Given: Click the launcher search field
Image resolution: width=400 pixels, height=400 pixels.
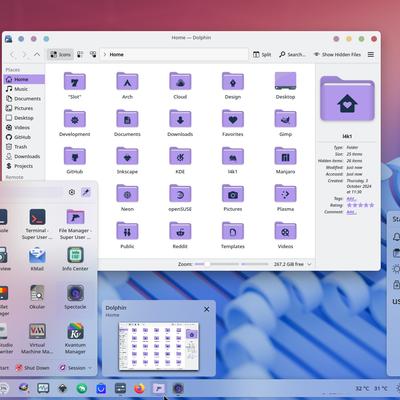Looking at the screenshot, I should tap(32, 192).
